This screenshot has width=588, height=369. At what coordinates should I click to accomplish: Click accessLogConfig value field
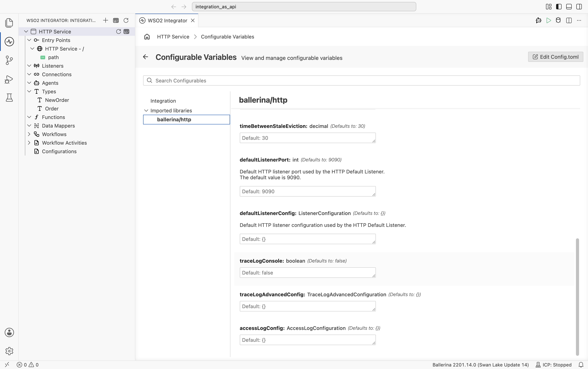pyautogui.click(x=308, y=340)
